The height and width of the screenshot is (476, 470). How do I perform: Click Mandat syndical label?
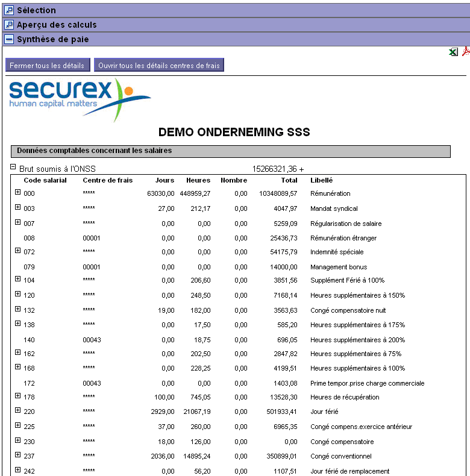pos(334,209)
